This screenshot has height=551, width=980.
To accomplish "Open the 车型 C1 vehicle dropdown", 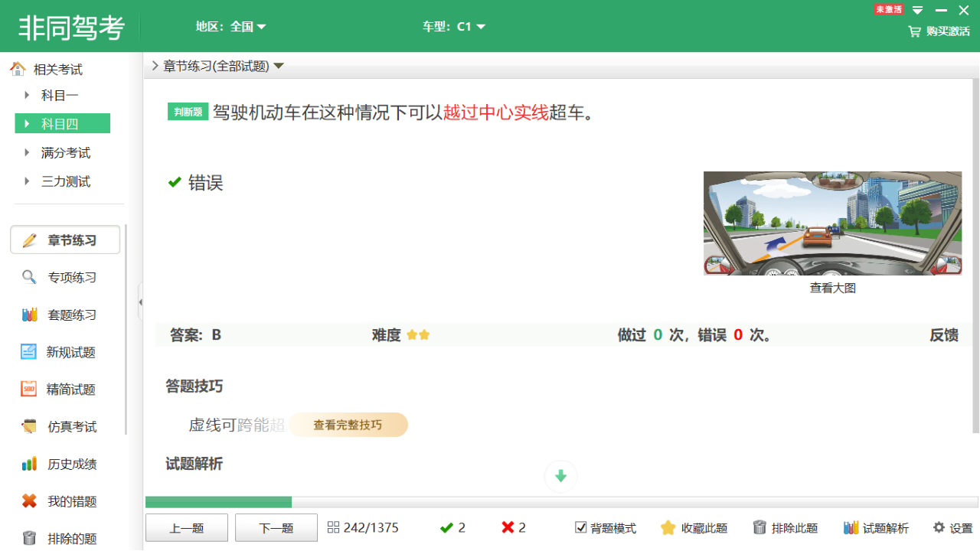I will [455, 25].
